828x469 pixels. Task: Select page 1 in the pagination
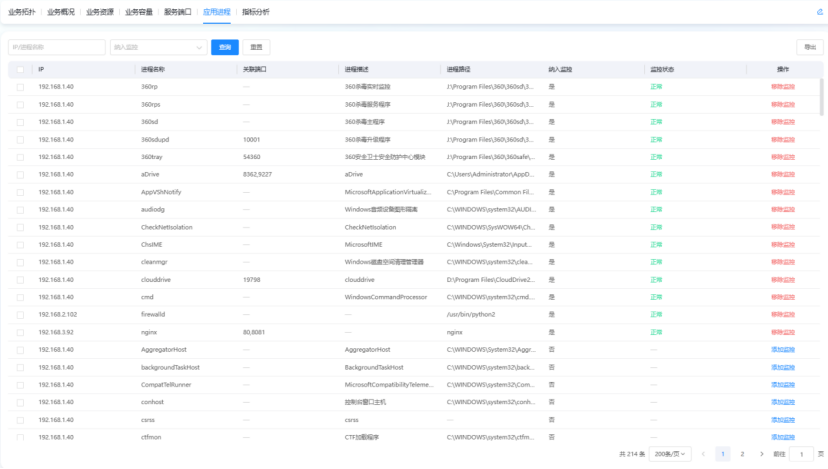pyautogui.click(x=723, y=454)
